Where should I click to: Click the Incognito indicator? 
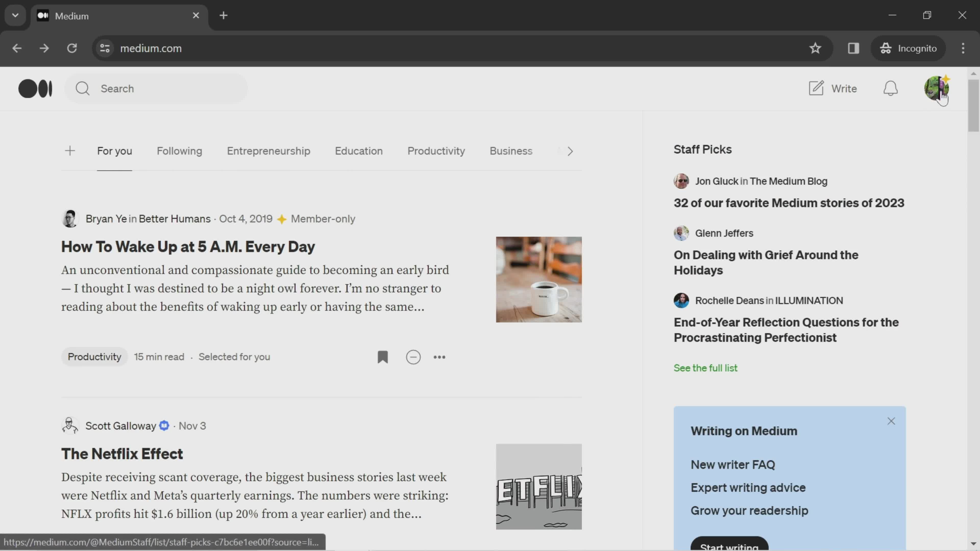pos(908,48)
